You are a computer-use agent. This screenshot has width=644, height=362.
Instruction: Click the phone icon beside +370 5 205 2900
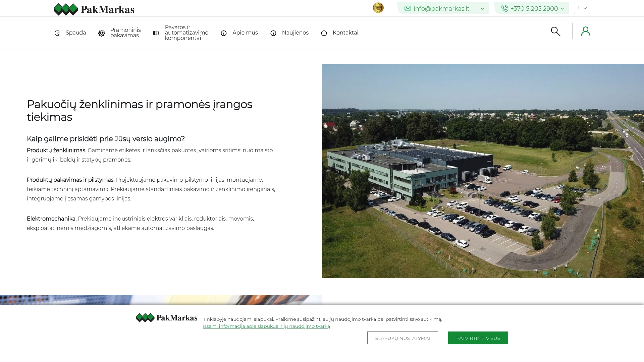click(x=504, y=8)
